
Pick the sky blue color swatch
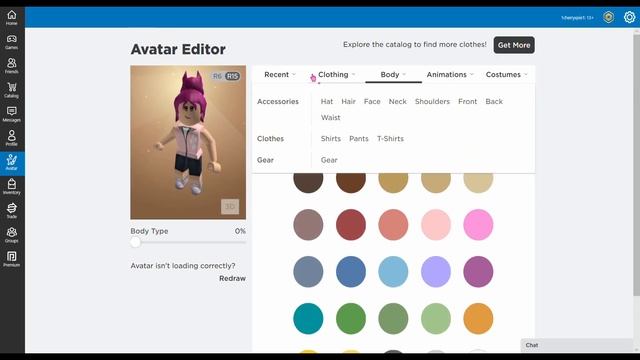(x=393, y=272)
